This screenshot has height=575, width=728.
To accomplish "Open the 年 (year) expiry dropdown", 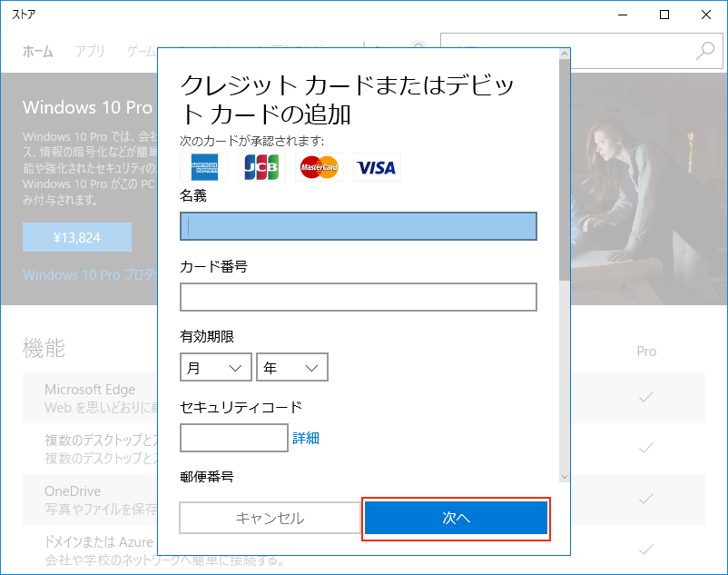I will click(291, 368).
